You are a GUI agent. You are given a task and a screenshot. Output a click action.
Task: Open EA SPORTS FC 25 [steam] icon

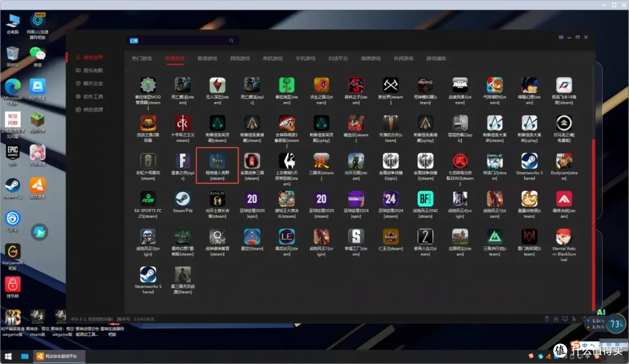(x=148, y=199)
